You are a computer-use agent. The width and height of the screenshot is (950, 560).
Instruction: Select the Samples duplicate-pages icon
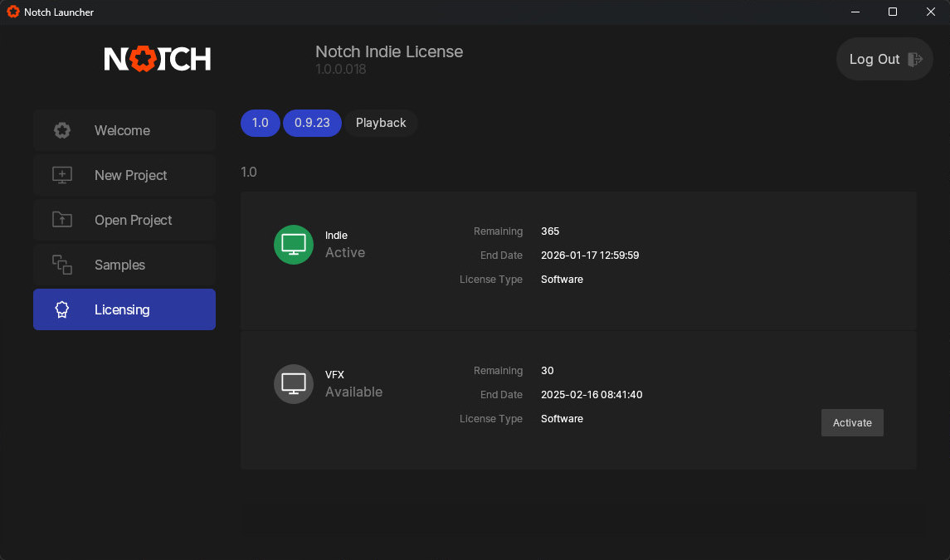61,265
